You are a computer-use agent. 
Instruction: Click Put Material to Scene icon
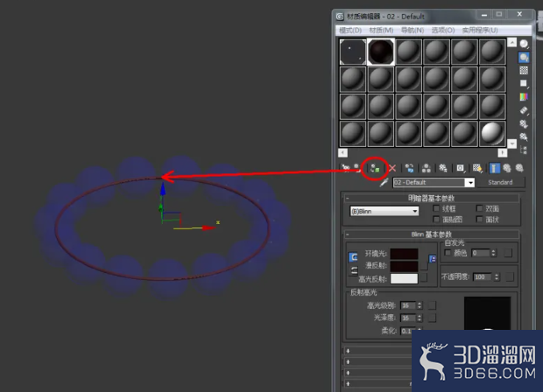[357, 168]
